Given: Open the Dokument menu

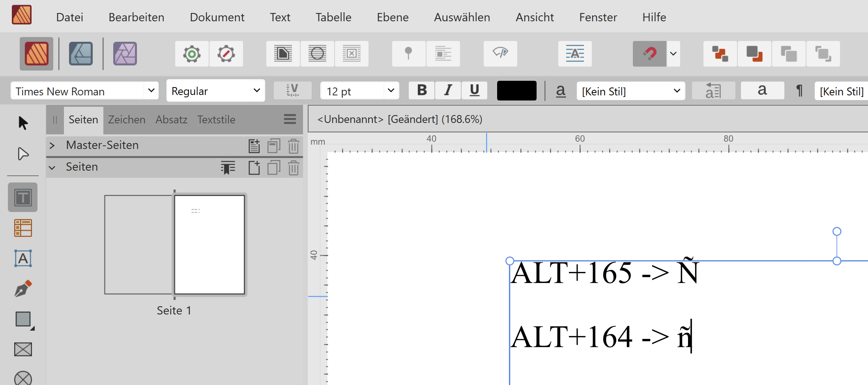Looking at the screenshot, I should (217, 17).
